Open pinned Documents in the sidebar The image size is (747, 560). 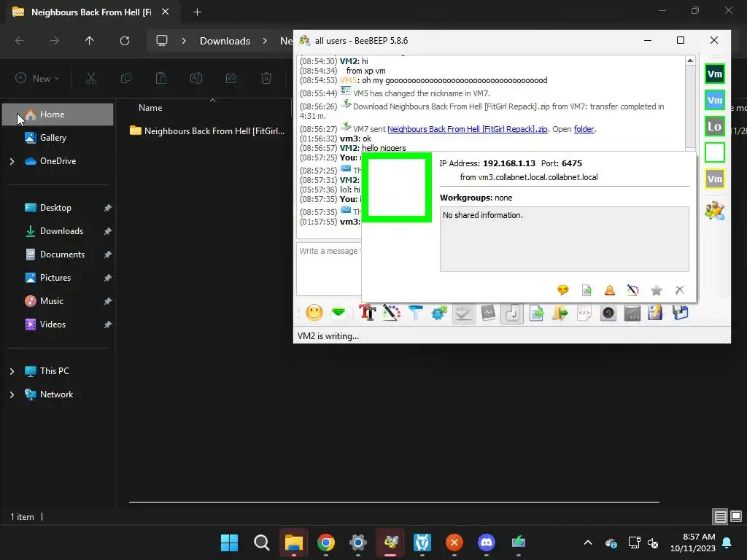[62, 254]
